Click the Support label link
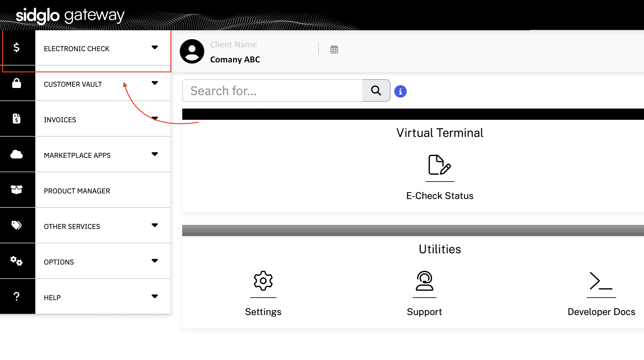 pyautogui.click(x=424, y=312)
